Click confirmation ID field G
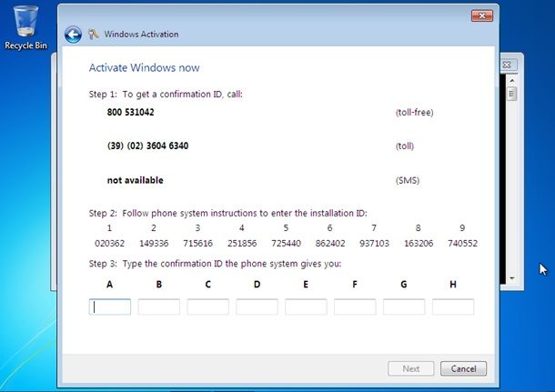 point(404,307)
